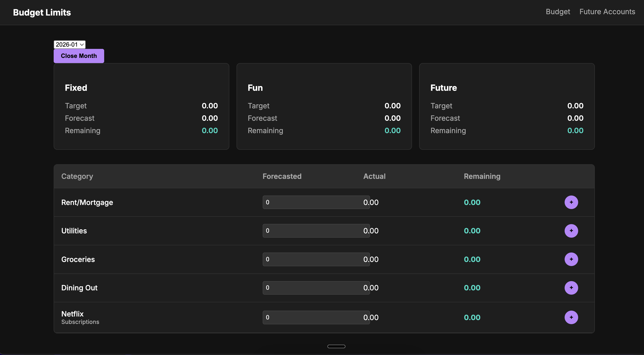
Task: Click the Actual column header
Action: pos(374,176)
